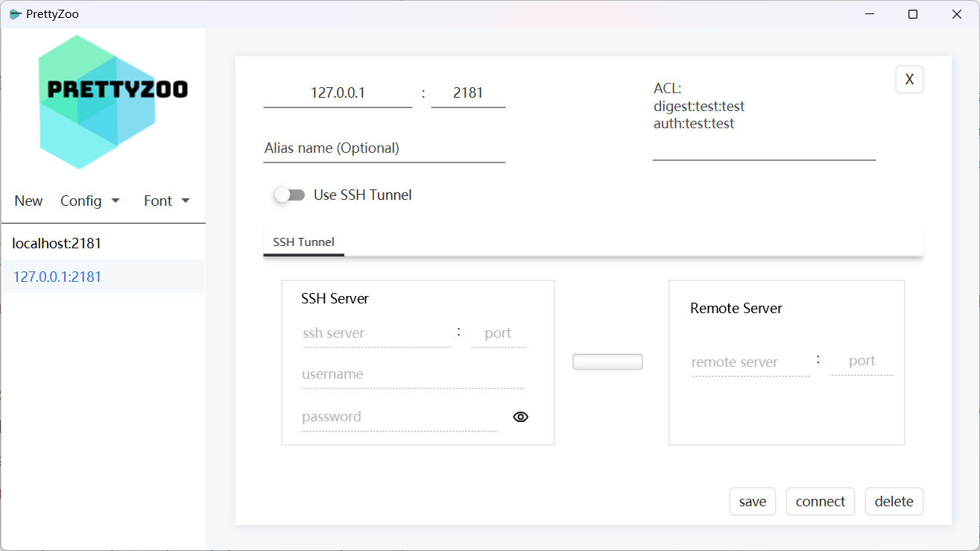The image size is (980, 551).
Task: Delete this server configuration
Action: click(x=894, y=502)
